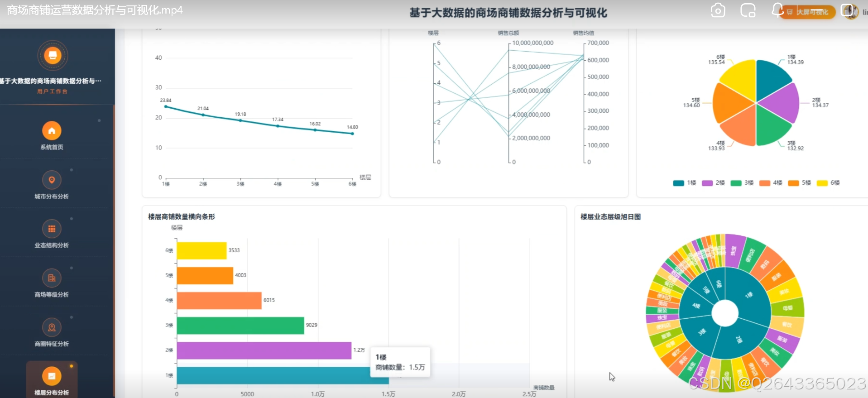The width and height of the screenshot is (868, 398).
Task: Click the green 3楼 bar showing 9029
Action: tap(240, 325)
